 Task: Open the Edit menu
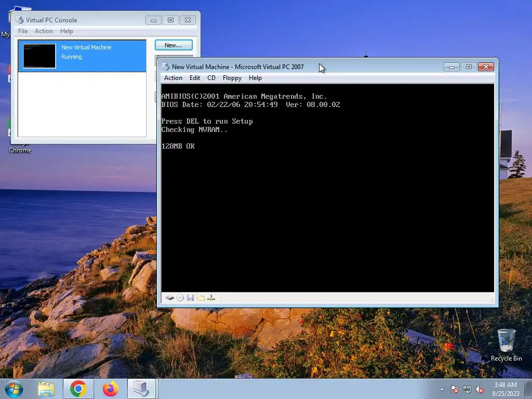pos(195,78)
